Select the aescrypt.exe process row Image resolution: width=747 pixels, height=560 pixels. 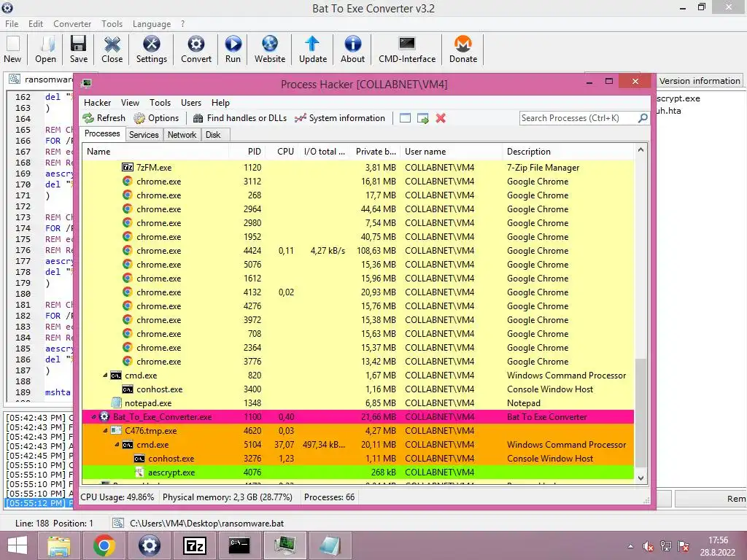(x=357, y=472)
